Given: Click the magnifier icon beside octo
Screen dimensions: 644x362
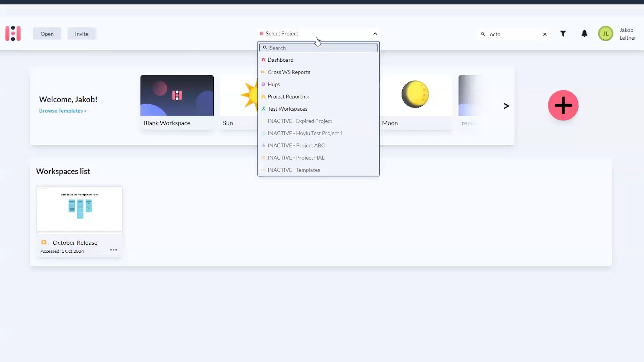Looking at the screenshot, I should (483, 34).
